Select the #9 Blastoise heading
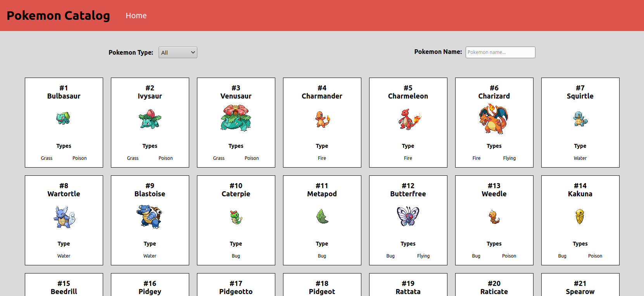Screen dimensions: 644x296 (x=150, y=190)
